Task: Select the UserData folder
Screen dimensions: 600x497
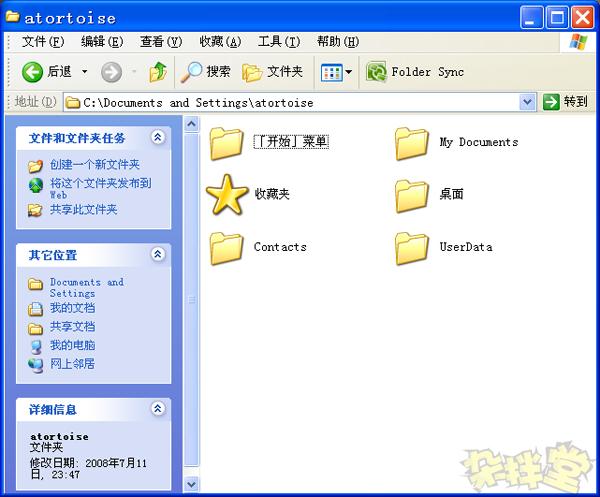Action: tap(412, 247)
